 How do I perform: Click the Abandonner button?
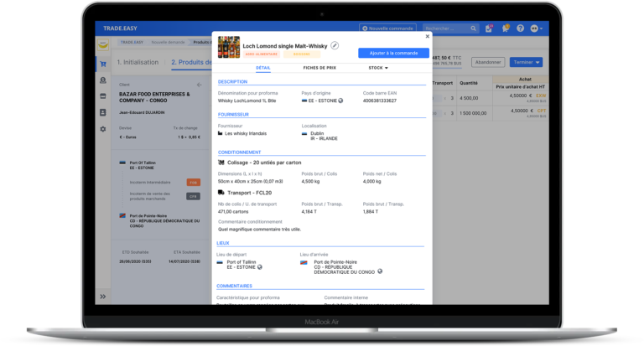488,62
